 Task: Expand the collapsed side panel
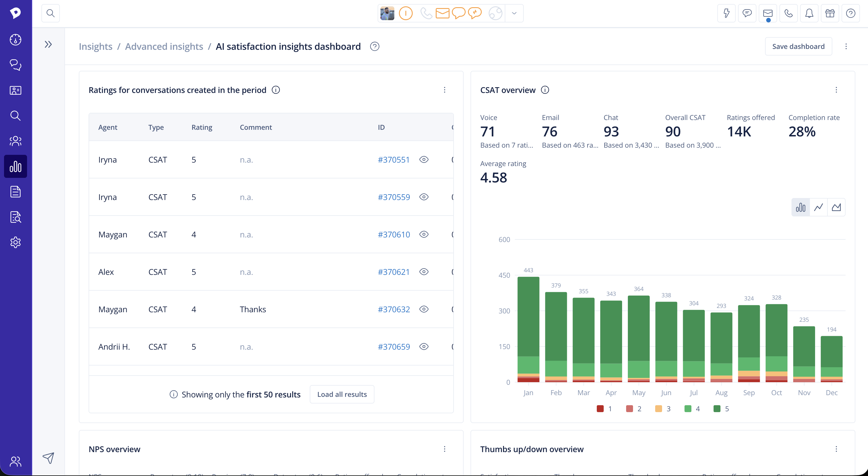point(48,45)
